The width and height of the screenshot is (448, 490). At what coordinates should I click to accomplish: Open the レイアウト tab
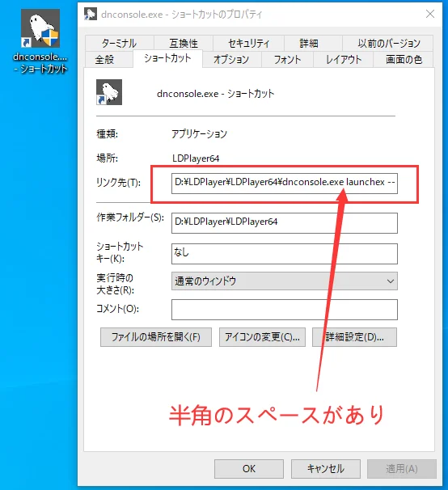click(343, 59)
